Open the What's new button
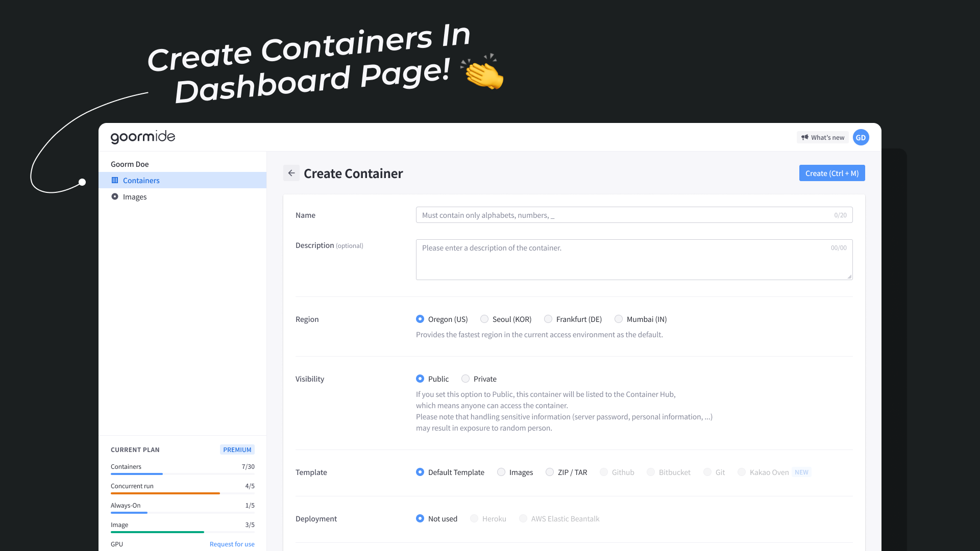980x551 pixels. 822,137
